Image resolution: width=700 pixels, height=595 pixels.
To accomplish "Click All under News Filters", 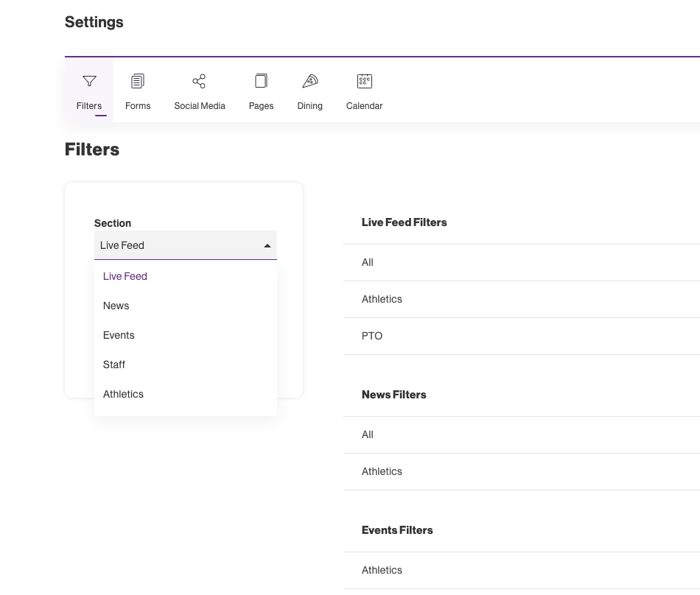I will pos(368,434).
